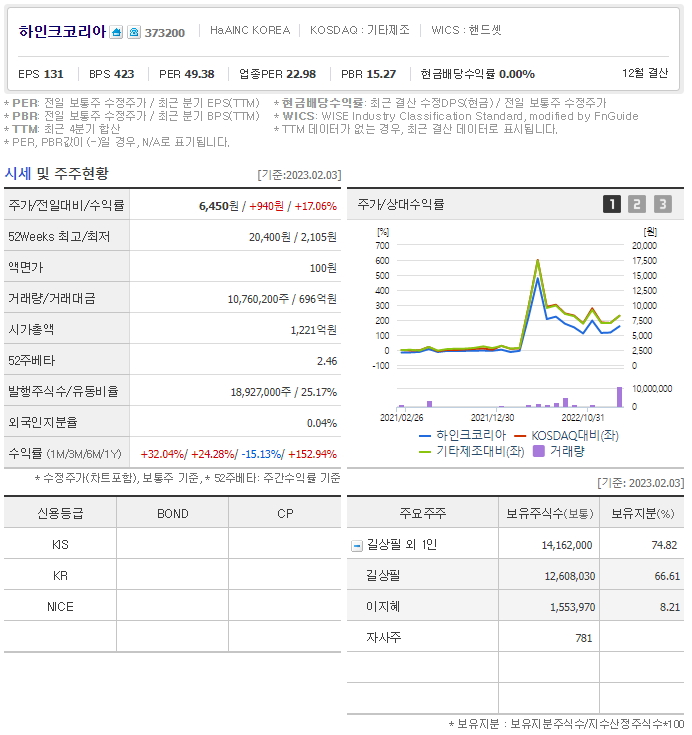Collapse the 길상필 외 1인 shareholder row
Image resolution: width=692 pixels, height=735 pixels.
point(357,546)
